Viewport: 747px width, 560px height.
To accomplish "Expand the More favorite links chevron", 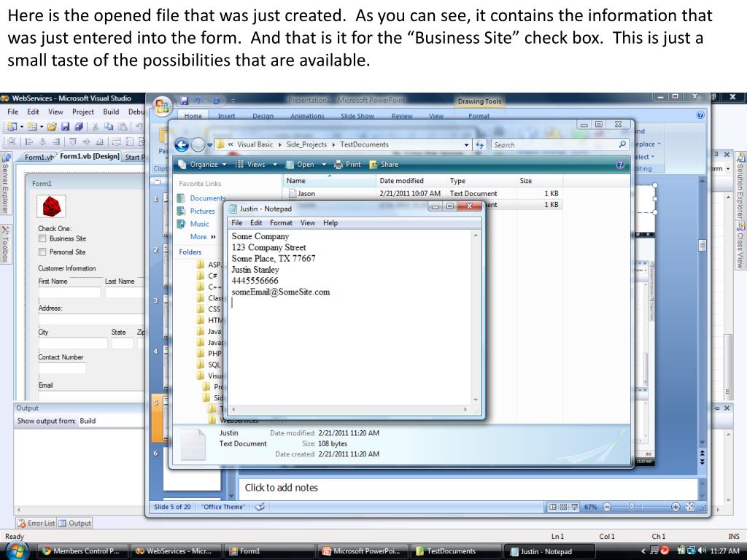I will tap(213, 237).
